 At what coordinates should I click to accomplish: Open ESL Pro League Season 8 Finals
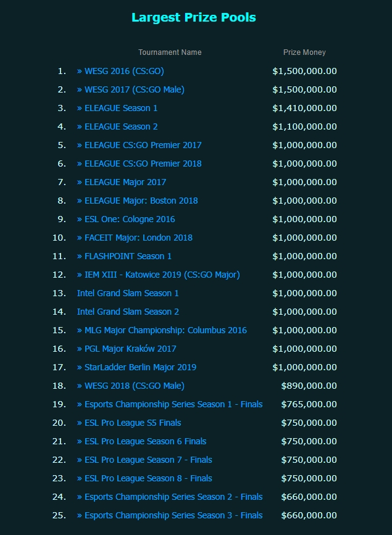click(x=144, y=478)
